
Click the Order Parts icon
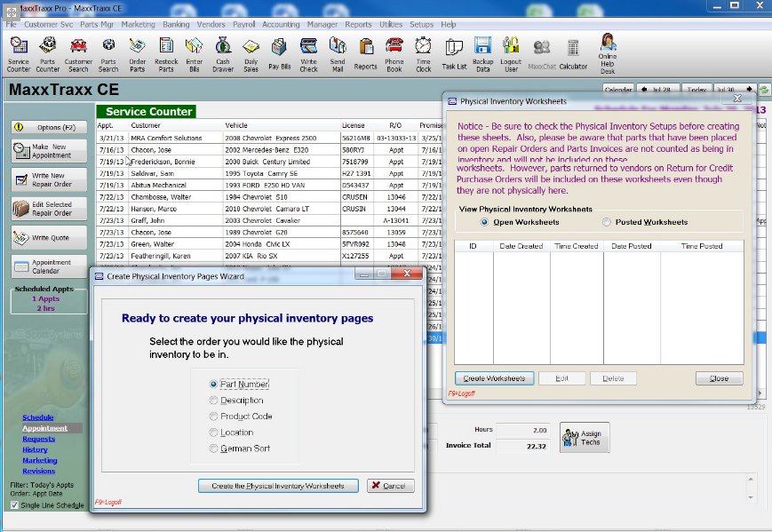pos(138,54)
